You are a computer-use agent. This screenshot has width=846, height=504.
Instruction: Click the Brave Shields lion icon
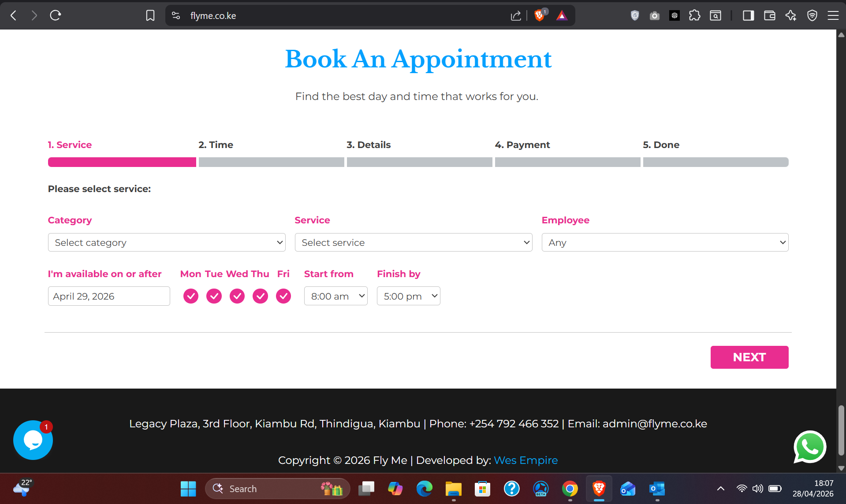tap(539, 16)
